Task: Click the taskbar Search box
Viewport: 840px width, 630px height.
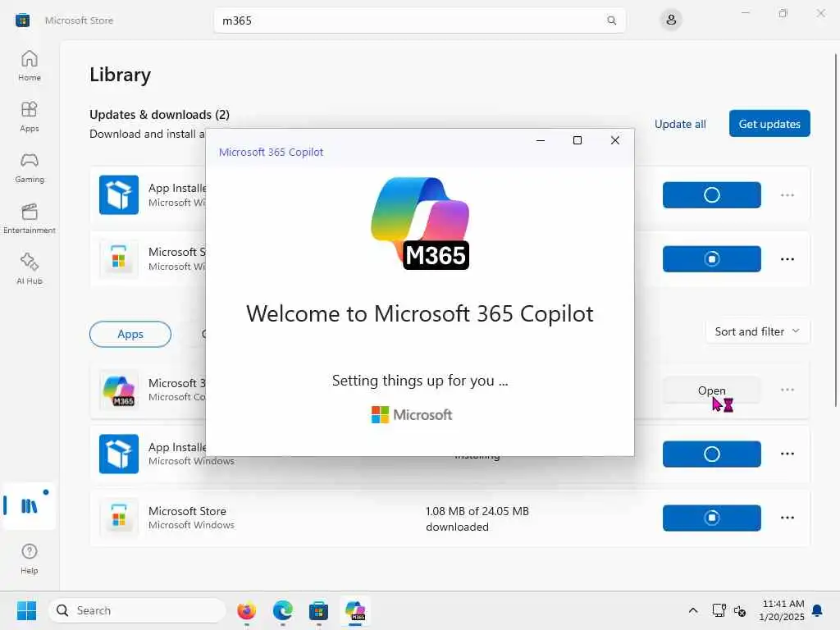Action: pyautogui.click(x=137, y=610)
